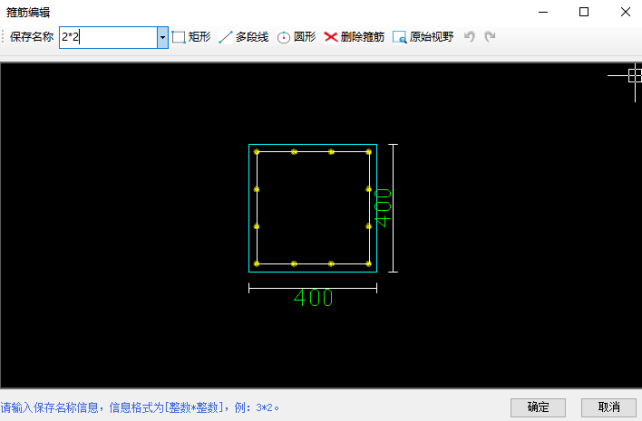
Task: Choose the 圆形 circle drawing tool
Action: tap(296, 37)
